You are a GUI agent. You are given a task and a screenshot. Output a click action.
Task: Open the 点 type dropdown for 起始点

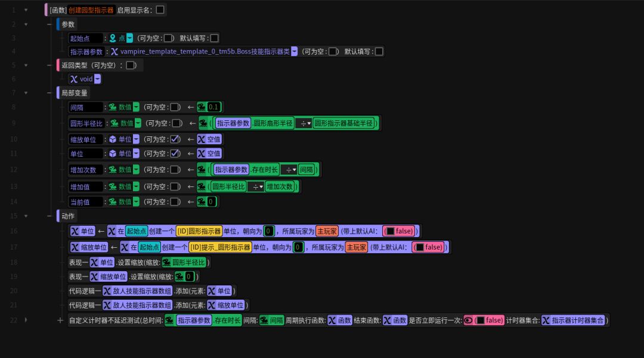[130, 38]
